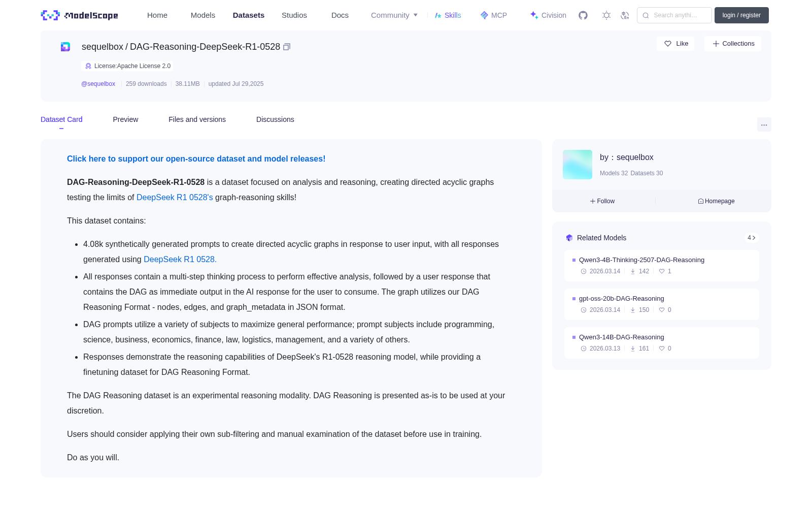Switch language with translate icon
The height and width of the screenshot is (508, 812).
pos(625,15)
